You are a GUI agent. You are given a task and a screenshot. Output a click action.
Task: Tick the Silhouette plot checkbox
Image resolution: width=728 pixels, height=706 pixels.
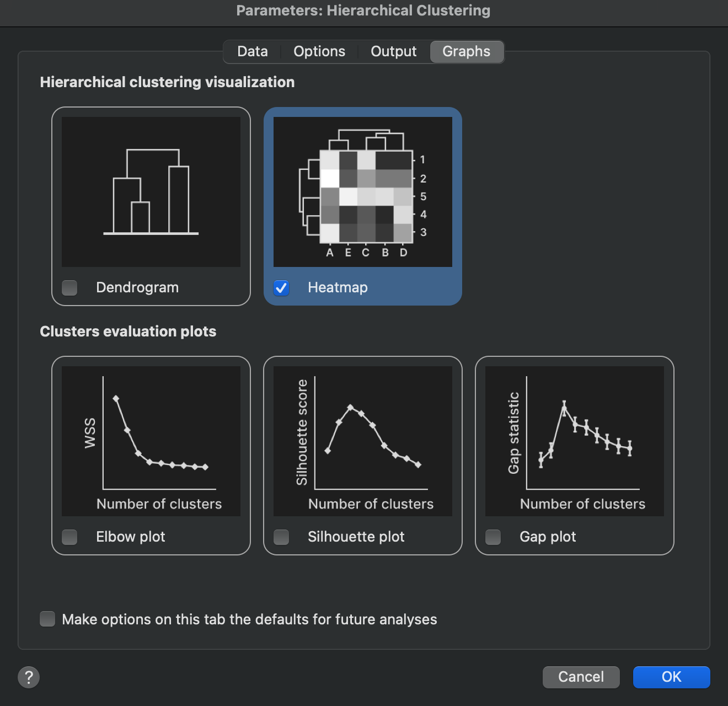pos(281,537)
